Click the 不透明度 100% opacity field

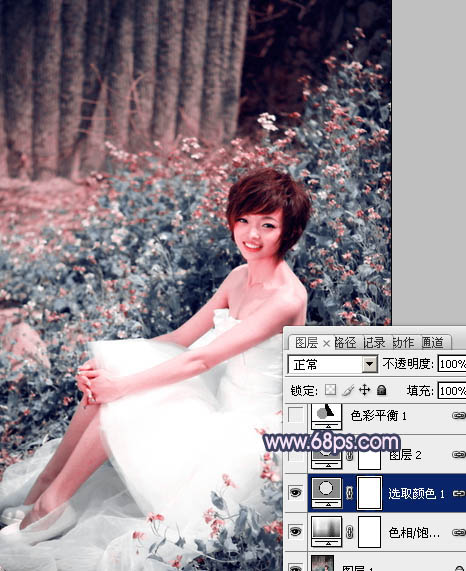coord(452,364)
